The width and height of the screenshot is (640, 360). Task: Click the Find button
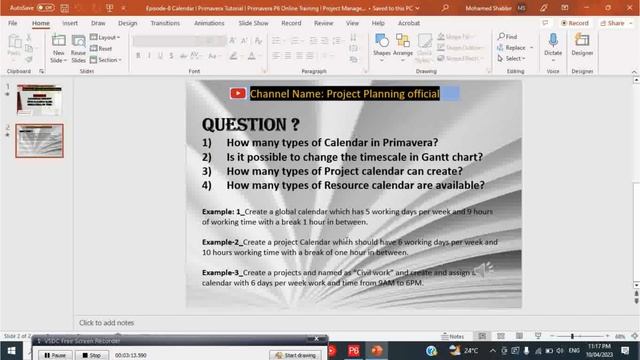[507, 37]
